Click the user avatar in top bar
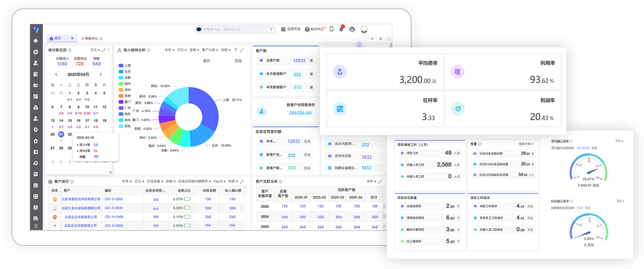 [364, 30]
